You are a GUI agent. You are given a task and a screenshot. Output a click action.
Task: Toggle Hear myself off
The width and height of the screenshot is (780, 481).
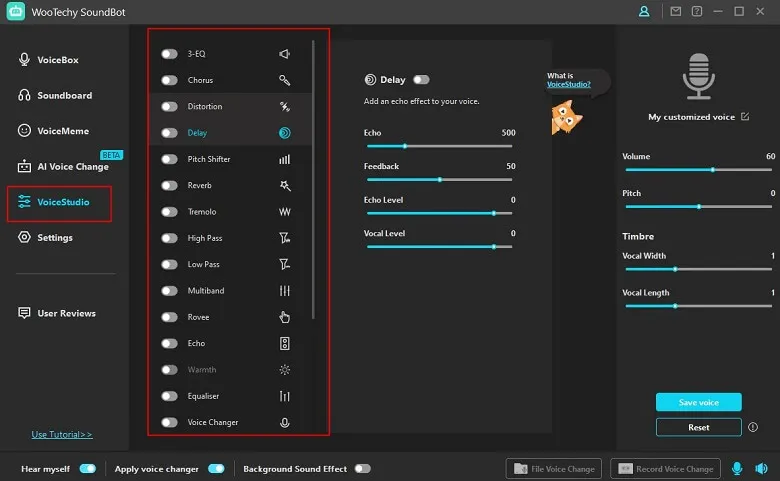point(88,468)
